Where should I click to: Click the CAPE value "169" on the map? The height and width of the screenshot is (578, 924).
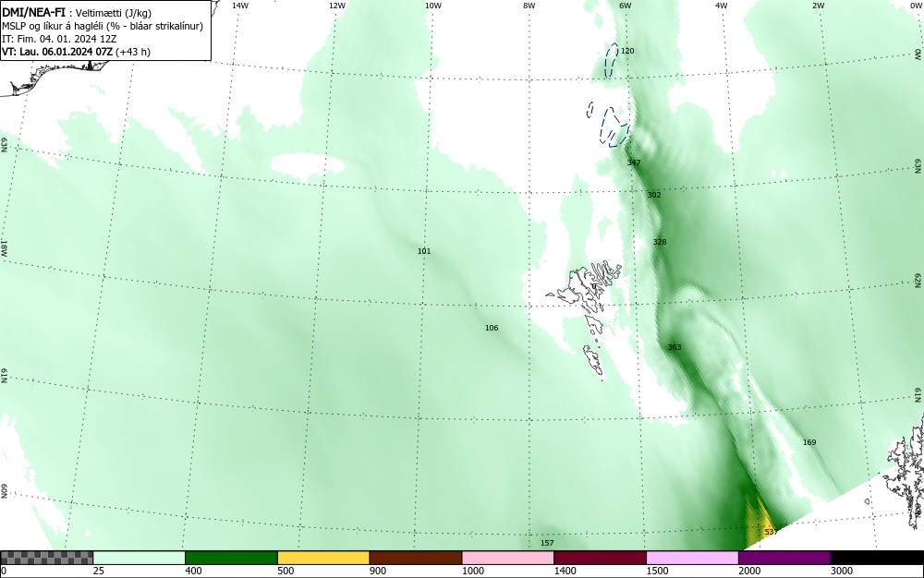click(x=809, y=442)
